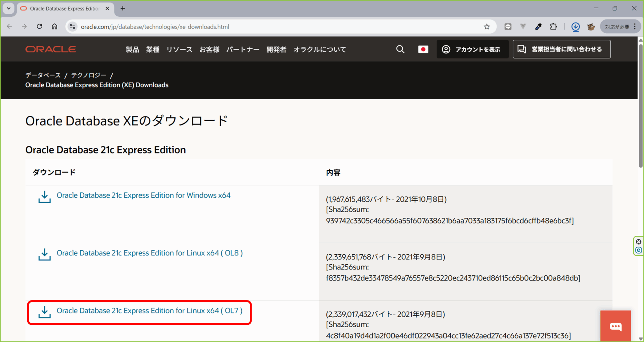Click the LINE extension icon

(508, 27)
